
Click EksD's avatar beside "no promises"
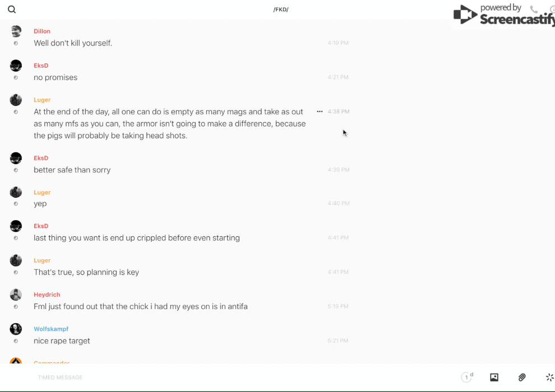16,66
